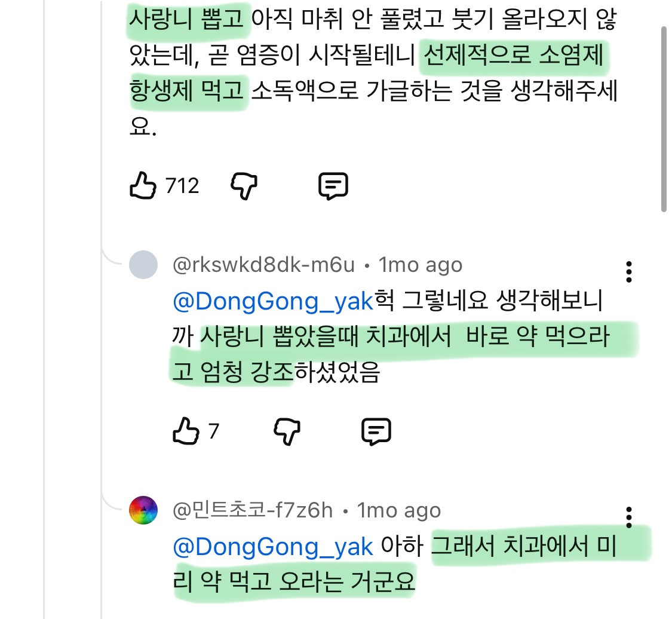Visit the @민트초코-f7z6h channel username
The image size is (672, 619).
point(253,510)
